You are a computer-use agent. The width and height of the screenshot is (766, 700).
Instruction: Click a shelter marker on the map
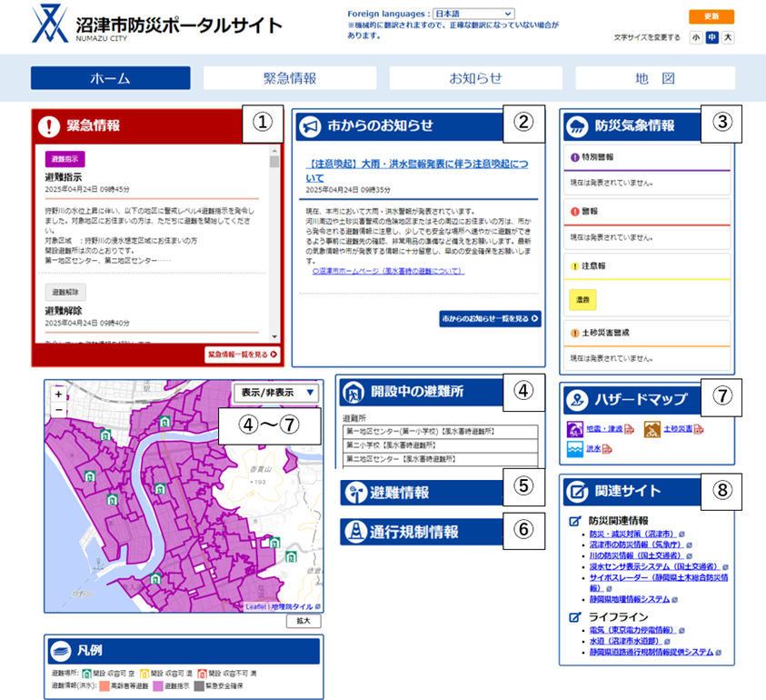pos(164,423)
